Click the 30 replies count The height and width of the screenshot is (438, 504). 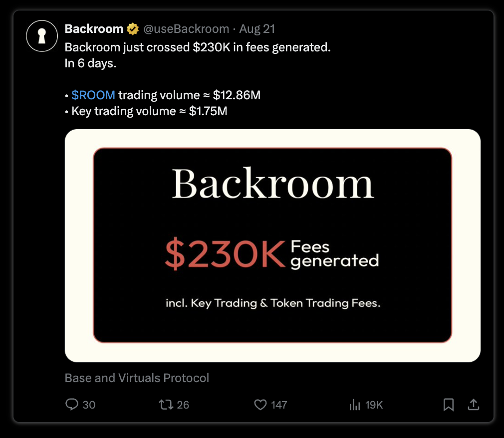click(89, 405)
